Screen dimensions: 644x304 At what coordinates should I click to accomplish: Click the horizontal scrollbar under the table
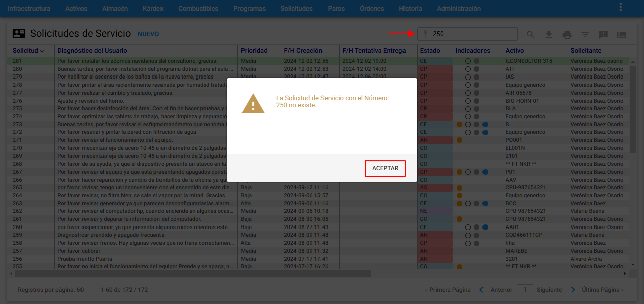(x=193, y=274)
